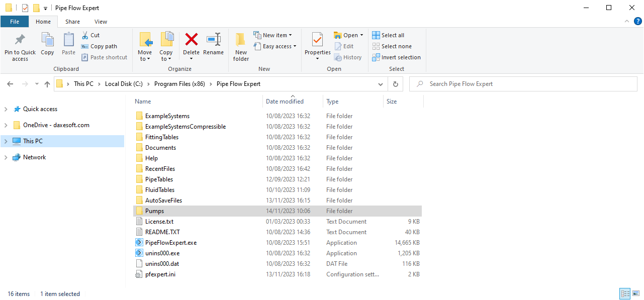Open the File menu tab

(x=15, y=22)
